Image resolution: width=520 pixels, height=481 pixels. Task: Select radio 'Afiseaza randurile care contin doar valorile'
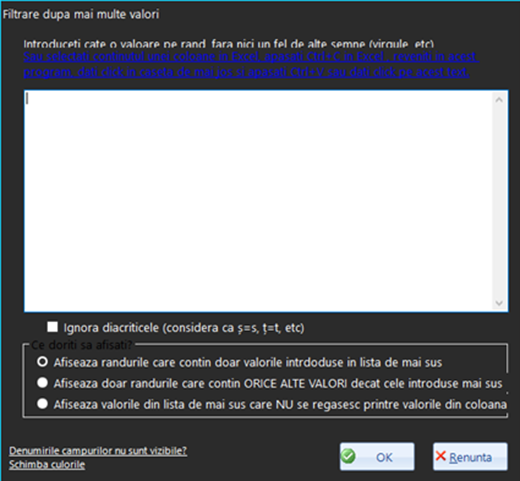(x=42, y=362)
